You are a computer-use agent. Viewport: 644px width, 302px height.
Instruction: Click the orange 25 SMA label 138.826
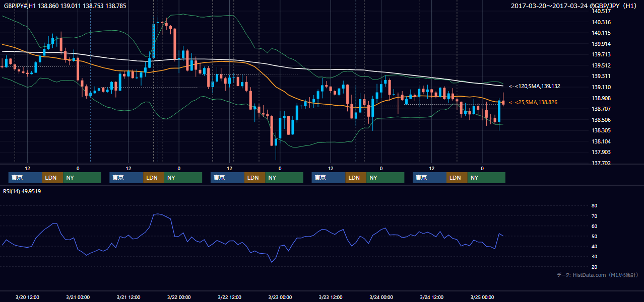[533, 102]
